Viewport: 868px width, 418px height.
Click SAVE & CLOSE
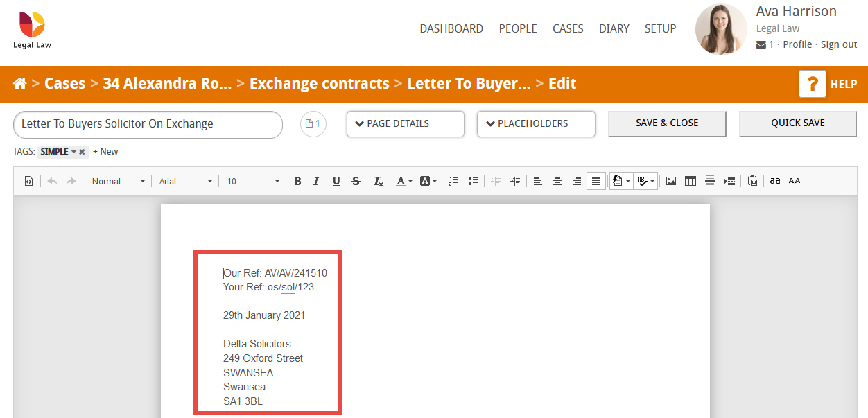[x=666, y=123]
